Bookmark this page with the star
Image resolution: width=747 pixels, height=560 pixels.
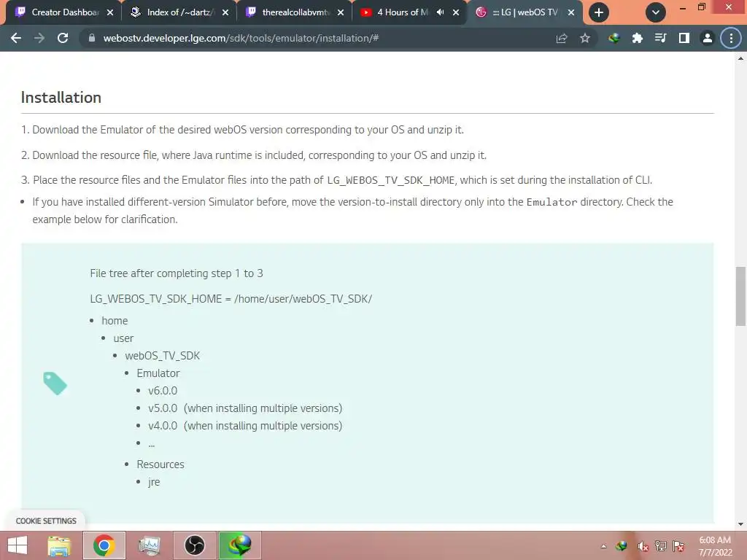tap(585, 38)
